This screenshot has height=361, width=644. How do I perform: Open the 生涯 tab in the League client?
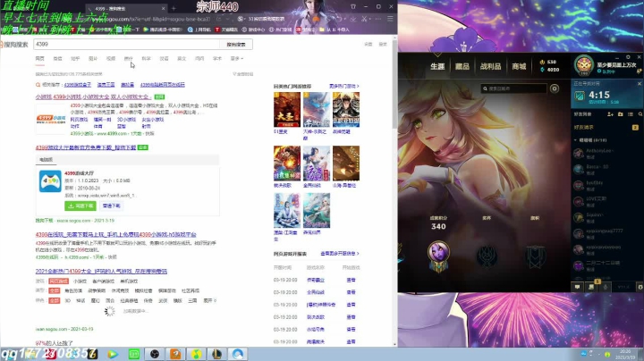coord(437,66)
